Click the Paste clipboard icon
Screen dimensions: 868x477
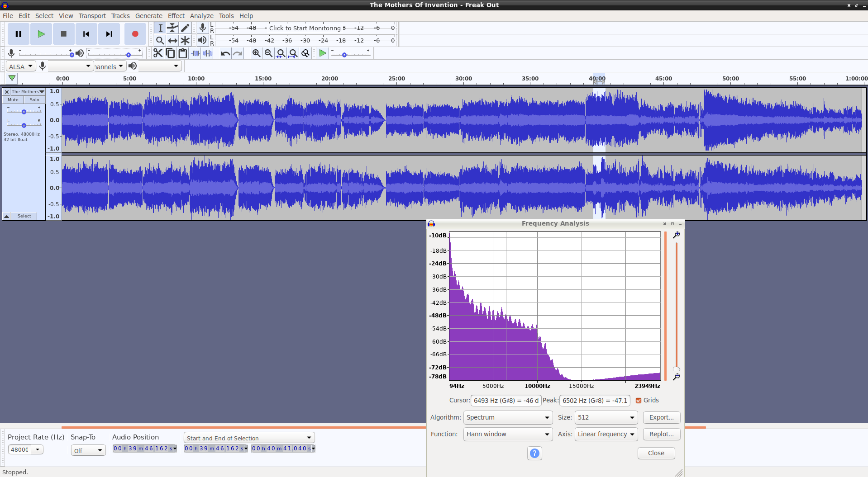click(x=183, y=53)
